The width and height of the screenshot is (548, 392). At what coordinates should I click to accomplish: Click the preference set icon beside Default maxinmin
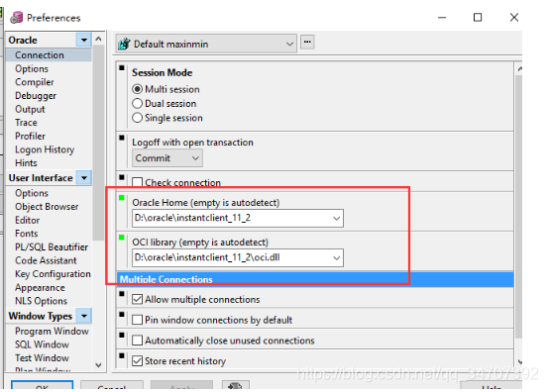[124, 44]
